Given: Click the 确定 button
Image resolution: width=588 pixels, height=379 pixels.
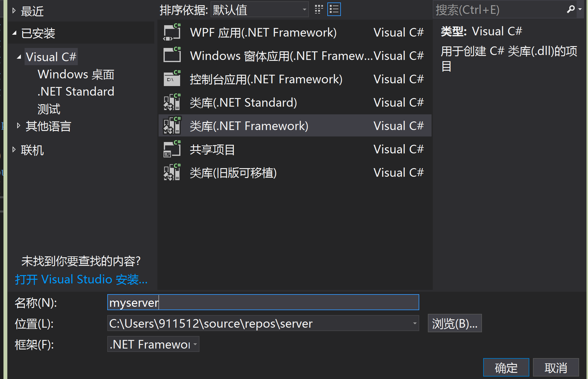Looking at the screenshot, I should click(x=506, y=367).
